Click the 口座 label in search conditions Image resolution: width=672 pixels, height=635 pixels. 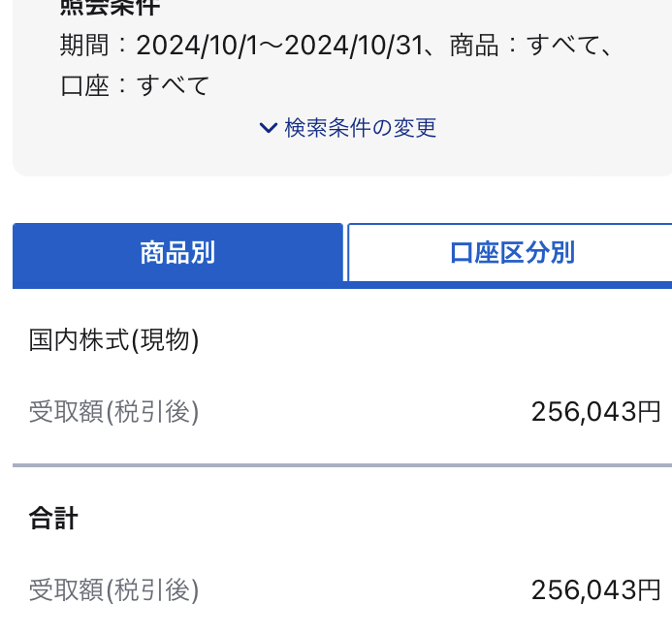click(x=84, y=85)
